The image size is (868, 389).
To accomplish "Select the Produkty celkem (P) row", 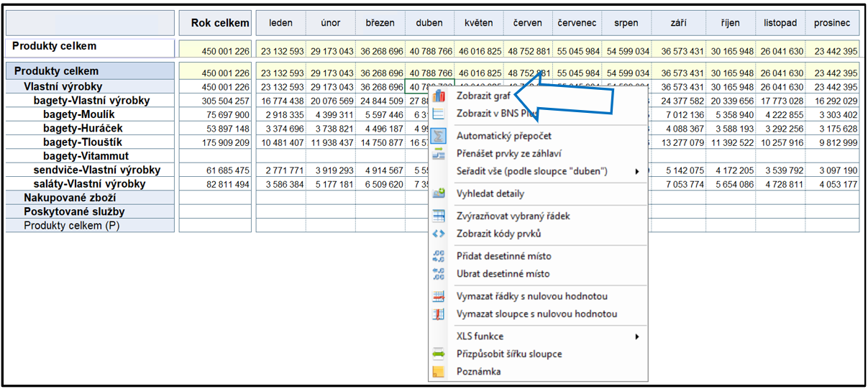I will pyautogui.click(x=91, y=225).
